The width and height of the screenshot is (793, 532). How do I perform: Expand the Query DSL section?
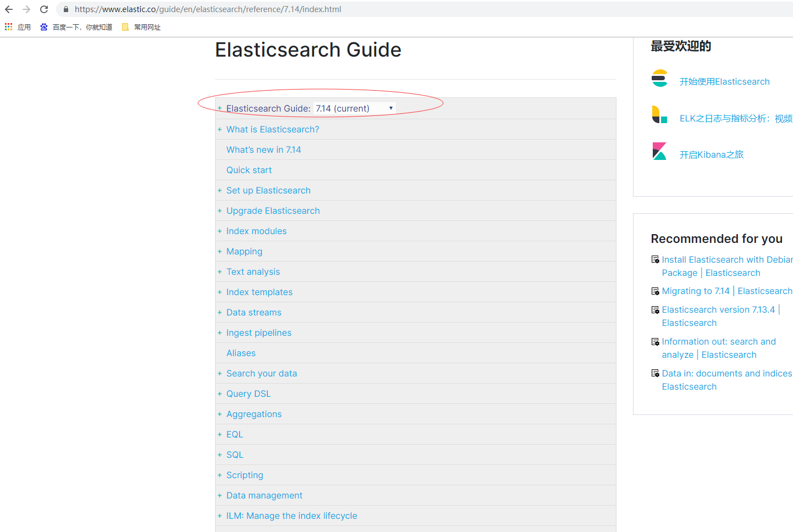(x=219, y=394)
